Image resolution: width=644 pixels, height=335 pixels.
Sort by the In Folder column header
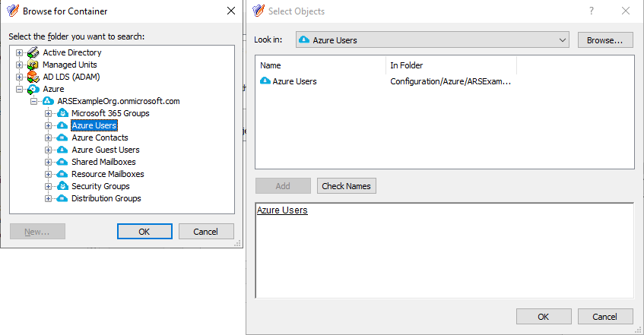tap(451, 65)
